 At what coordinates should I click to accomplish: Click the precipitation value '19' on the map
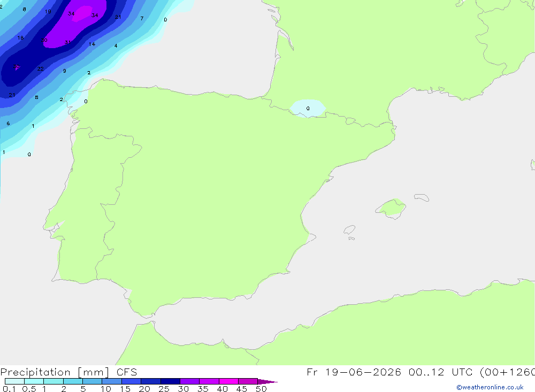pos(48,12)
